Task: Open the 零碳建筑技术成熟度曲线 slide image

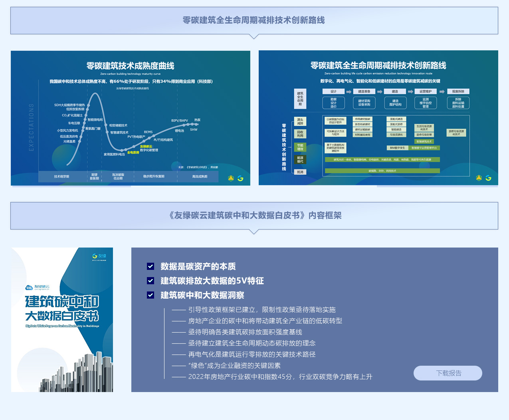Action: click(131, 118)
